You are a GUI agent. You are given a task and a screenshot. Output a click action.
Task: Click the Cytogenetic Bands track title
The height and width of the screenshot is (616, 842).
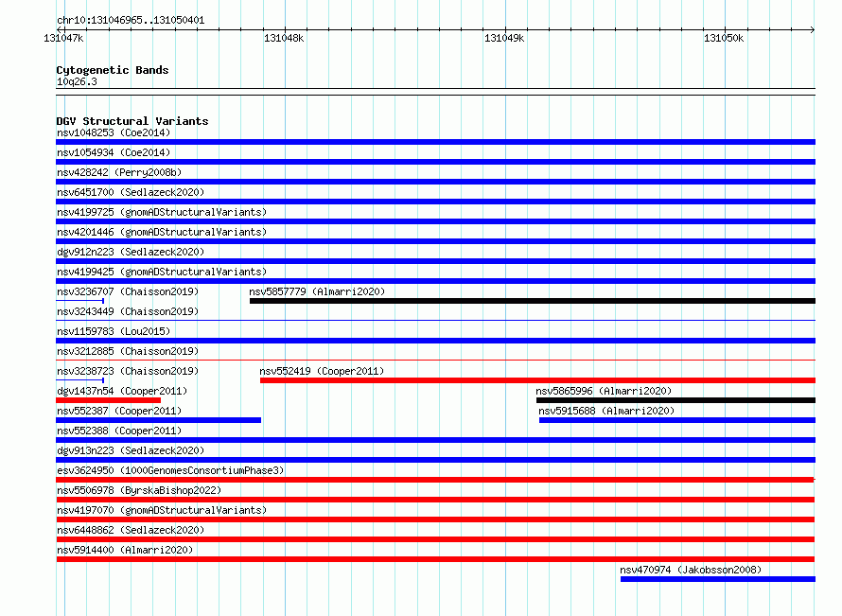(113, 70)
